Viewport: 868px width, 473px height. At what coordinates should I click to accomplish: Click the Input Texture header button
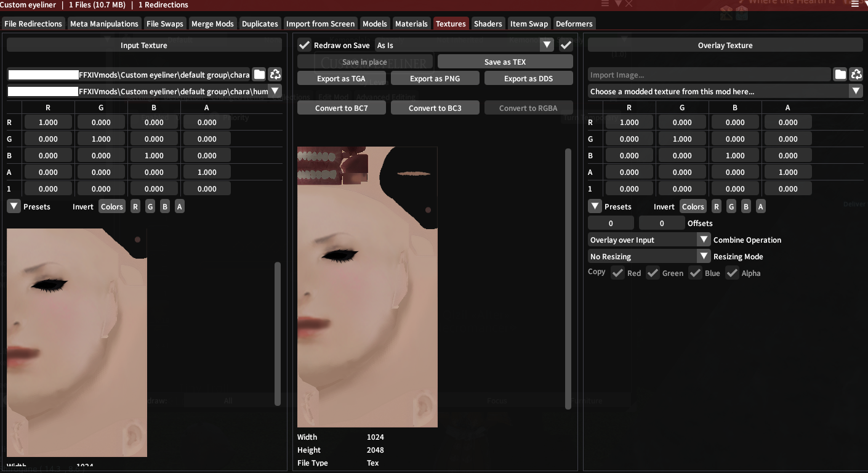pyautogui.click(x=144, y=45)
